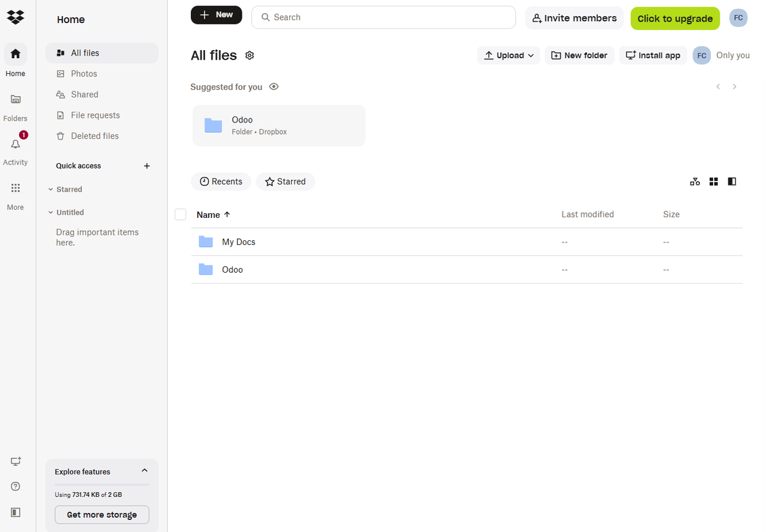
Task: Collapse sidebar with bottom panel icon
Action: [x=16, y=512]
